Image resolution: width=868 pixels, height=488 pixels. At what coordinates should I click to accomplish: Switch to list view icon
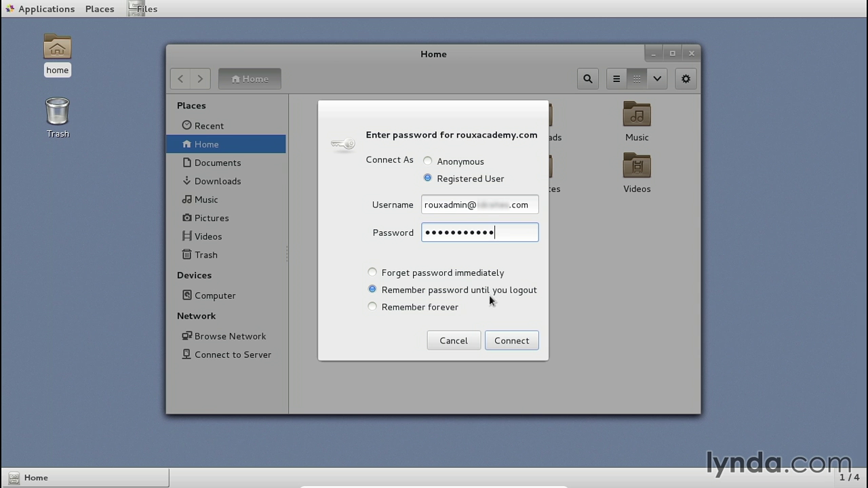click(x=616, y=79)
